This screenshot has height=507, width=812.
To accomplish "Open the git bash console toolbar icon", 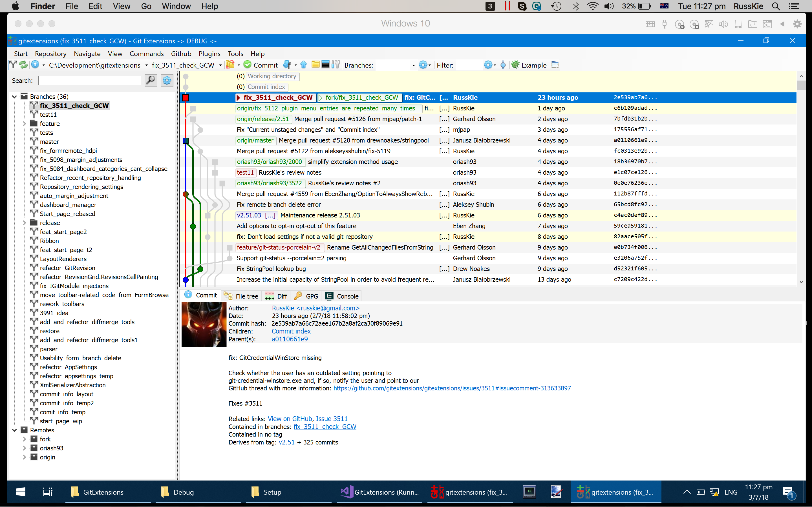I will coord(325,65).
